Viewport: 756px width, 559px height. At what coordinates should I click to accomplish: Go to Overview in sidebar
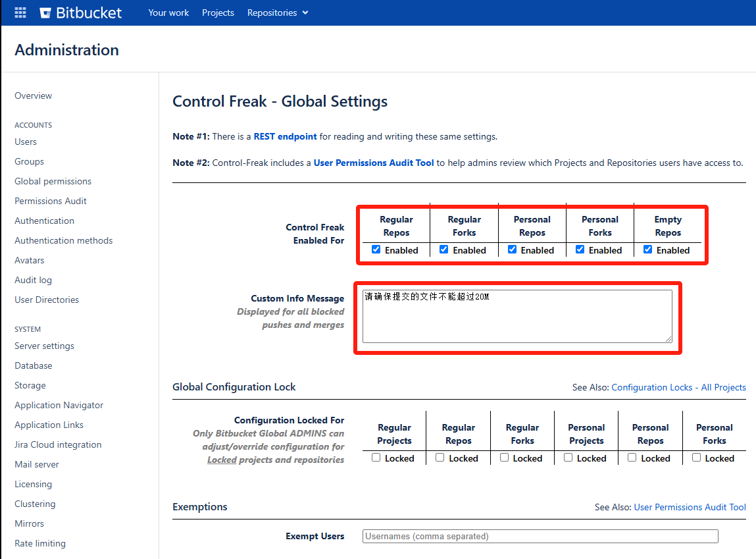pos(34,95)
